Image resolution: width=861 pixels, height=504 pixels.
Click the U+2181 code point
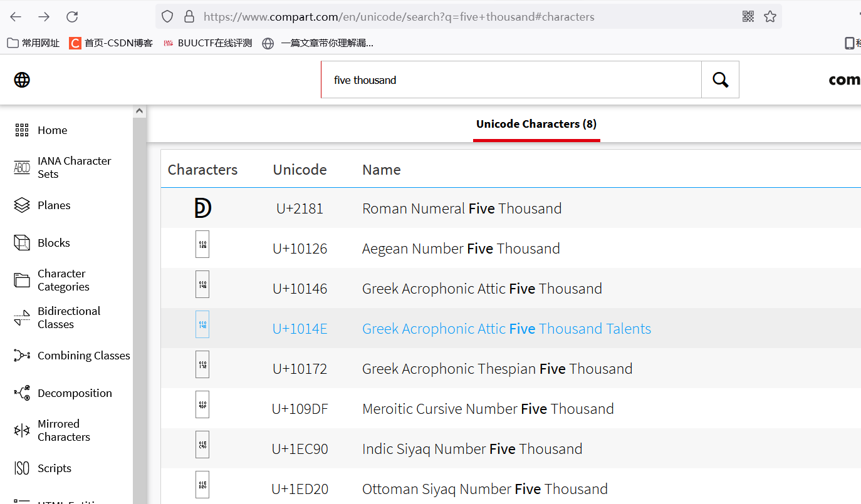point(300,208)
